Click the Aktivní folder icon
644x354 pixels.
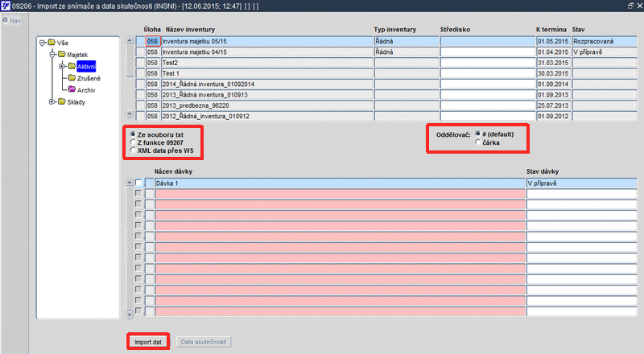(72, 66)
